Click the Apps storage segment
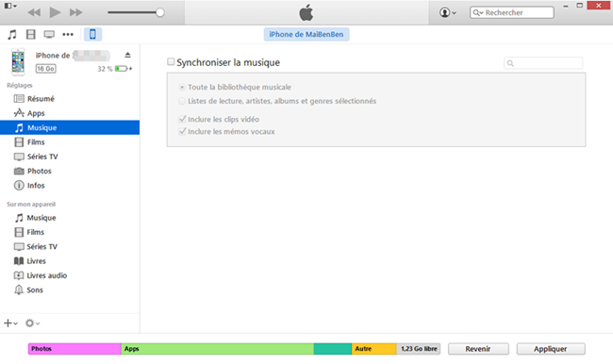 click(x=217, y=349)
